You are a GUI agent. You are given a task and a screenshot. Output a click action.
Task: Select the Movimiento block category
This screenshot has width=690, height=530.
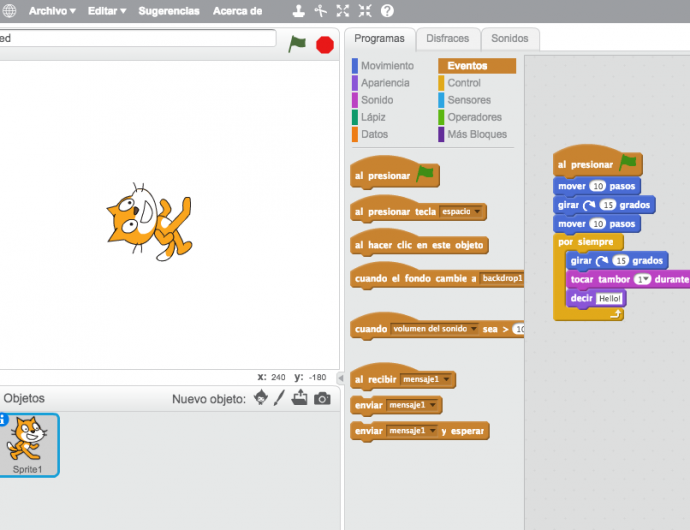click(386, 66)
